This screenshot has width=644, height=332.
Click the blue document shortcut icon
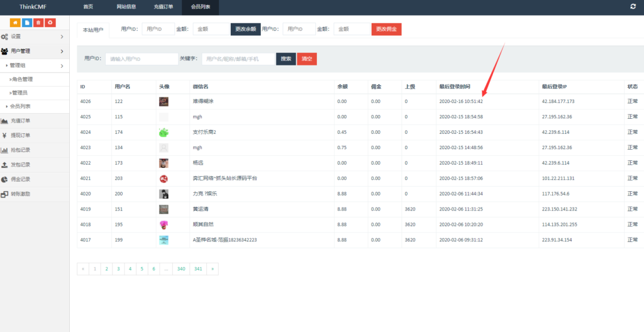[27, 23]
